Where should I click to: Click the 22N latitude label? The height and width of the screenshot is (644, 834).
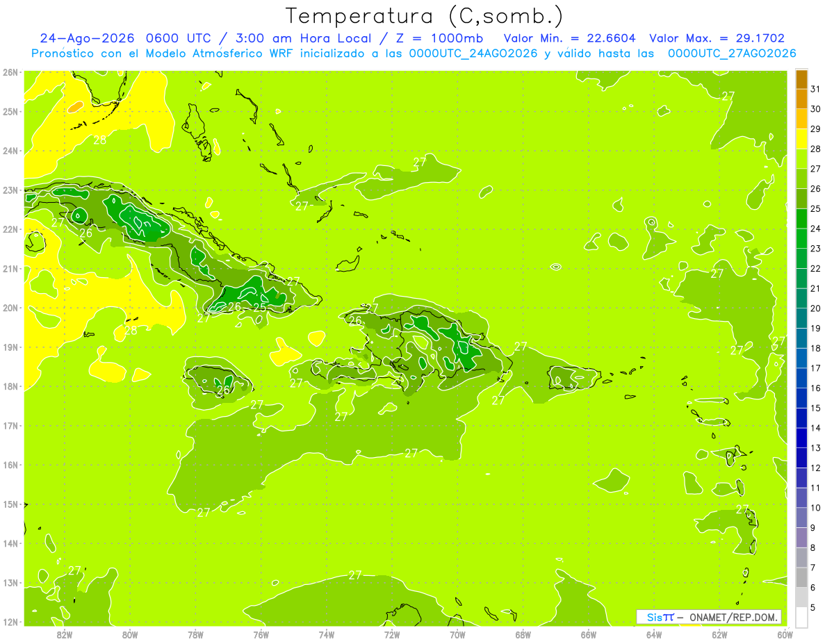10,229
